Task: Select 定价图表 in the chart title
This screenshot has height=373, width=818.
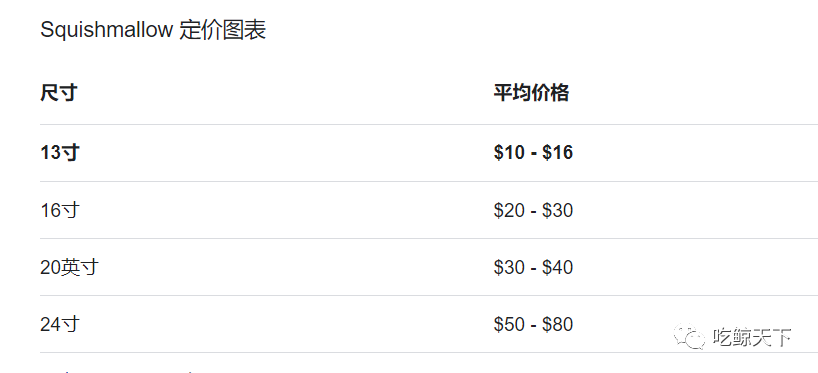Action: click(x=222, y=30)
